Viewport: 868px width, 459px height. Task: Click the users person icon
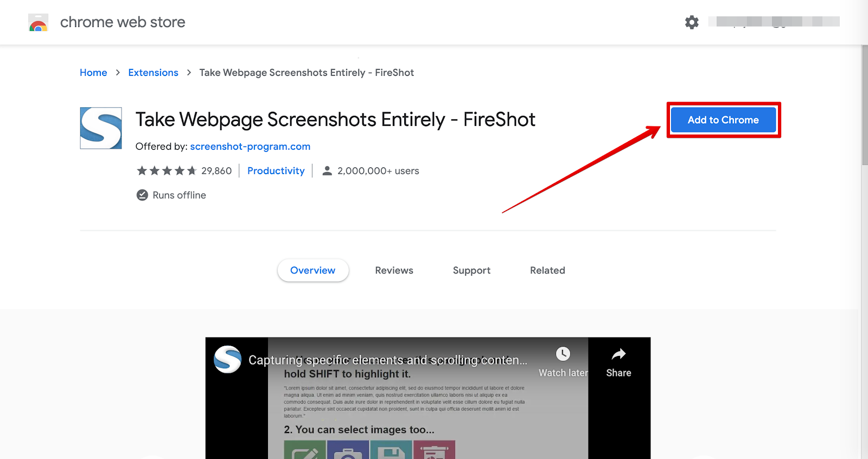point(327,171)
